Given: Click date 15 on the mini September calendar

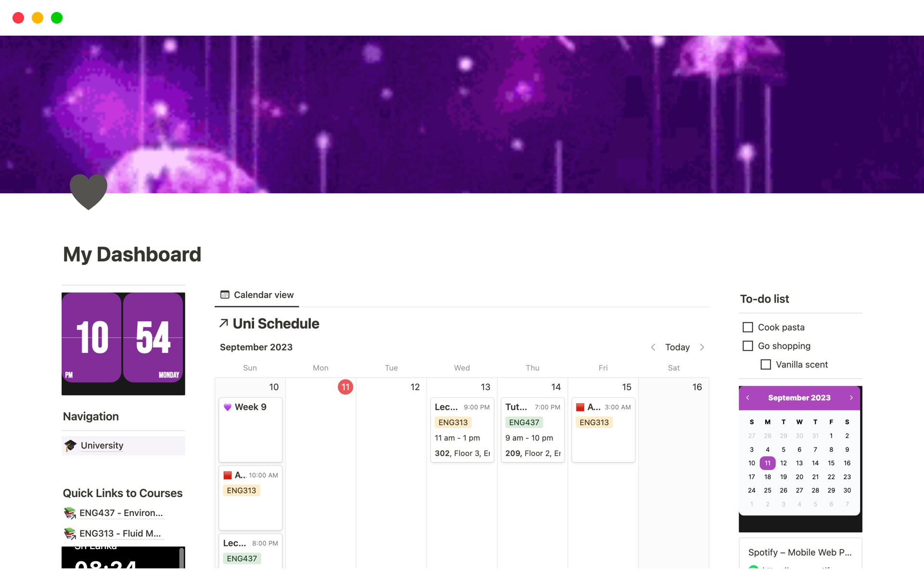Looking at the screenshot, I should click(x=831, y=463).
